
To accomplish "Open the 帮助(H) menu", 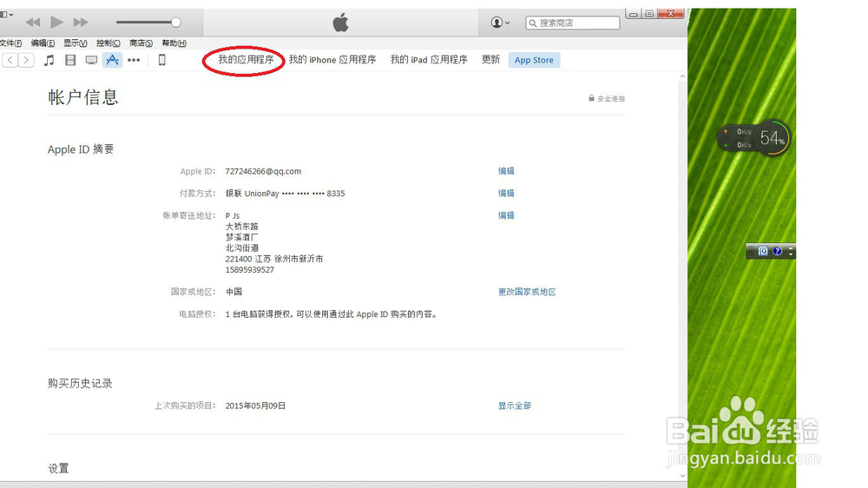I will click(x=174, y=43).
